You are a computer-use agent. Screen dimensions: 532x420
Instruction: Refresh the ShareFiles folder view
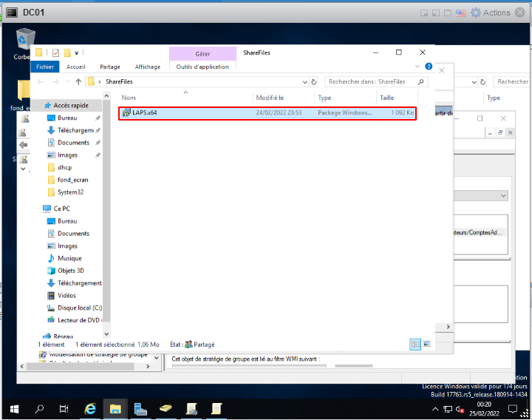[x=314, y=82]
